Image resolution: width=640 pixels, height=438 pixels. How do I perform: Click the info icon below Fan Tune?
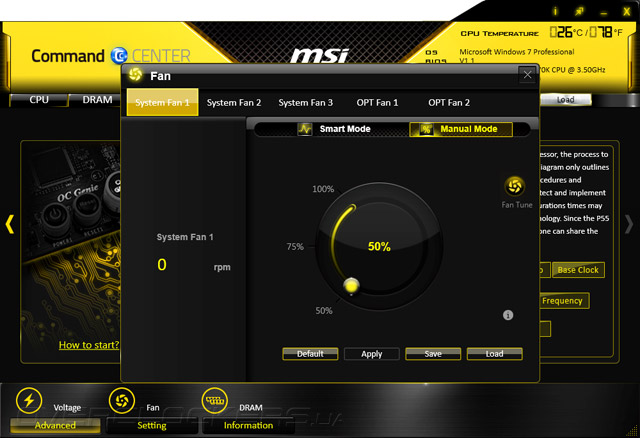point(508,315)
